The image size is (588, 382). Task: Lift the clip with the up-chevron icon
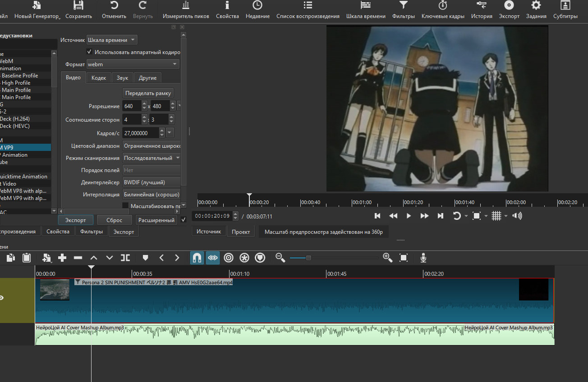[x=94, y=258]
